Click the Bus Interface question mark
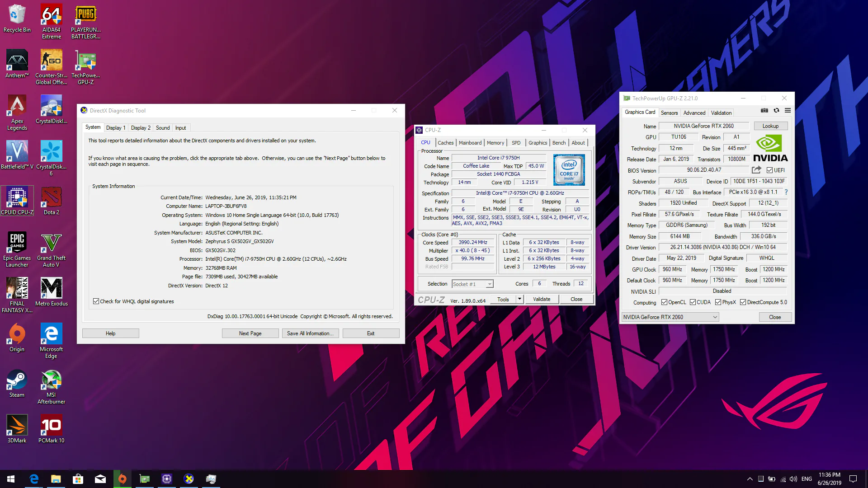This screenshot has width=868, height=488. 786,192
